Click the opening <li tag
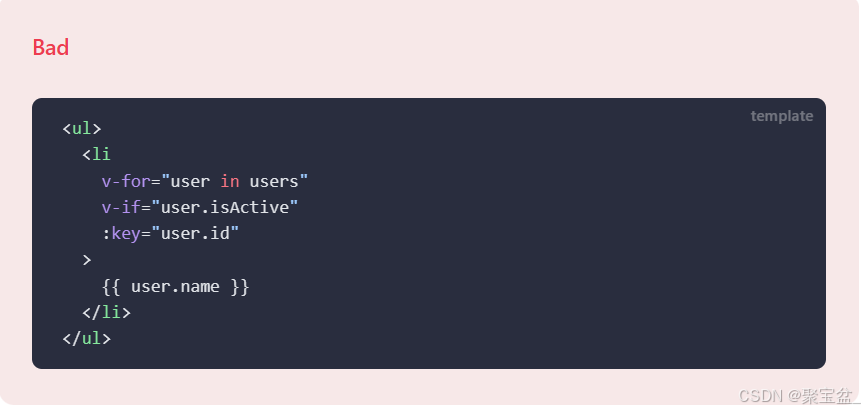The width and height of the screenshot is (865, 411). (96, 155)
